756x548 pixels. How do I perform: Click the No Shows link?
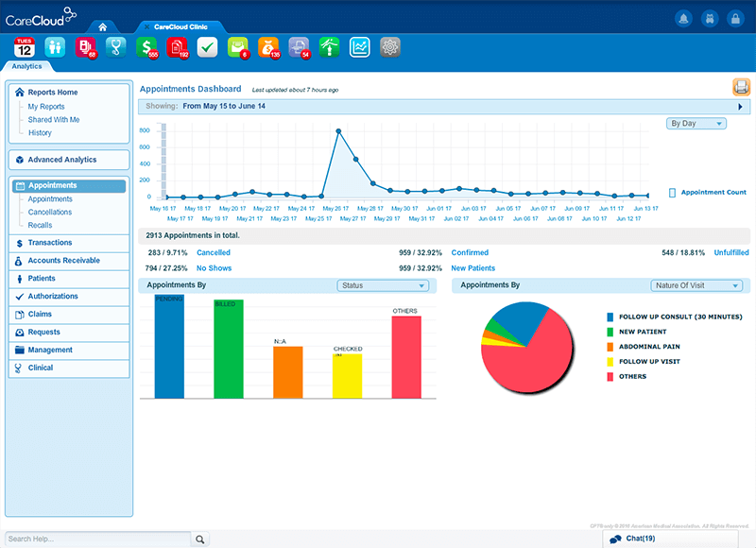(x=215, y=268)
